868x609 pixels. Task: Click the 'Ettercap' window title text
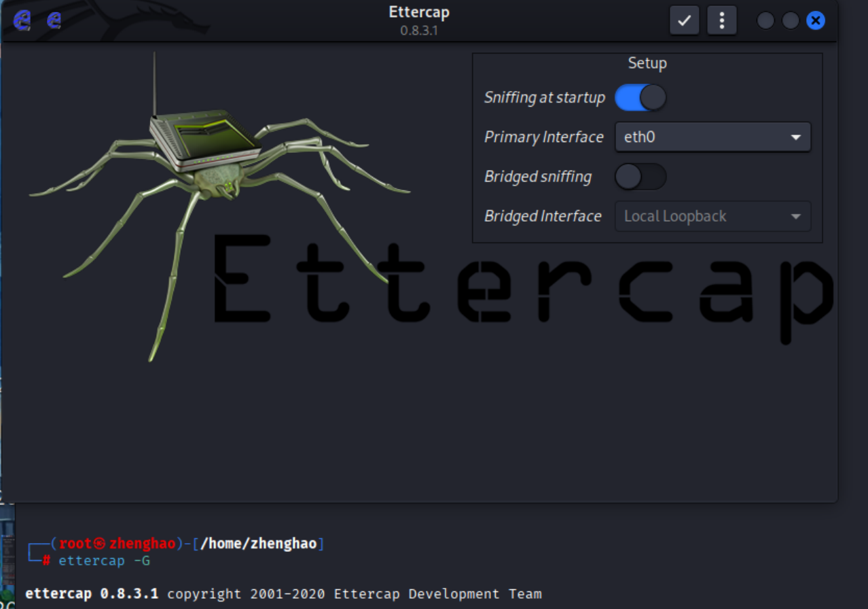click(x=419, y=12)
